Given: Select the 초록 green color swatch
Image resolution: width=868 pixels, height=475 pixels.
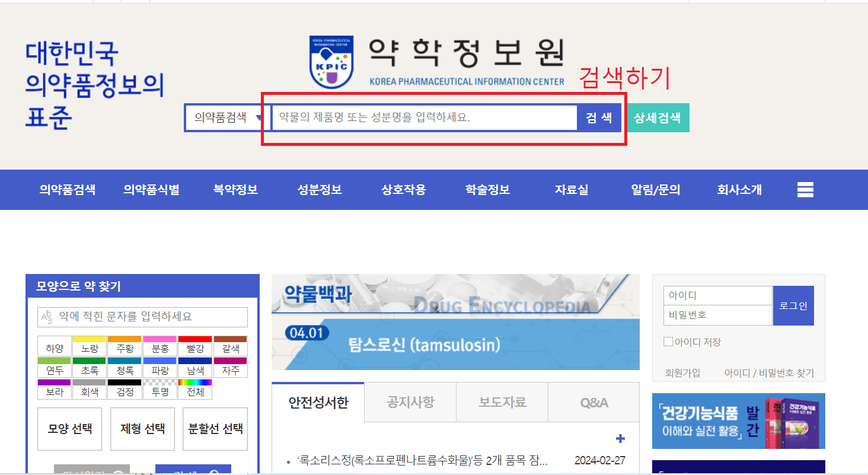Looking at the screenshot, I should pos(90,368).
